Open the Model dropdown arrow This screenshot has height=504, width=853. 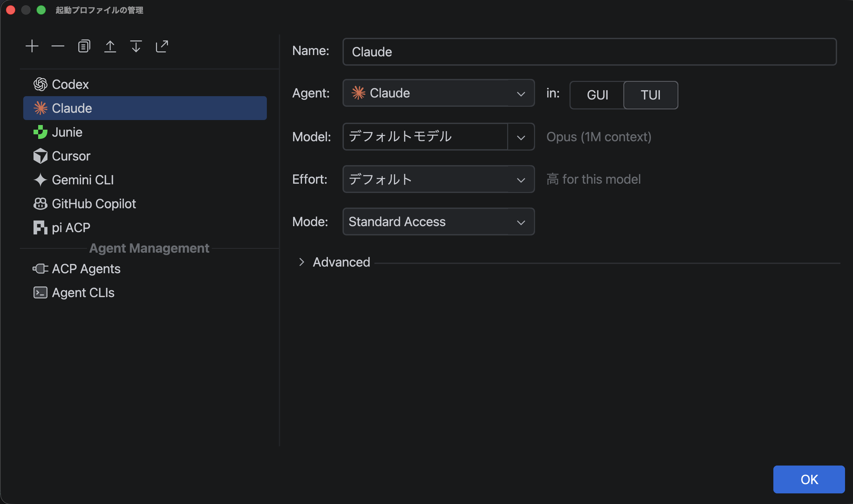point(521,137)
